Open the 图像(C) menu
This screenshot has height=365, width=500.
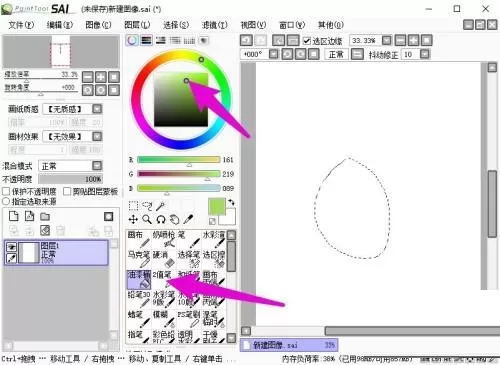pos(98,25)
